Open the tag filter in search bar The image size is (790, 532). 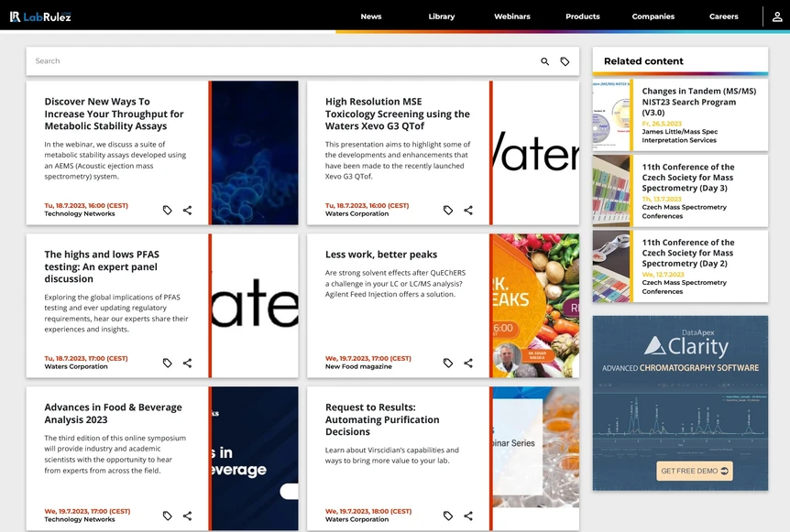tap(565, 61)
